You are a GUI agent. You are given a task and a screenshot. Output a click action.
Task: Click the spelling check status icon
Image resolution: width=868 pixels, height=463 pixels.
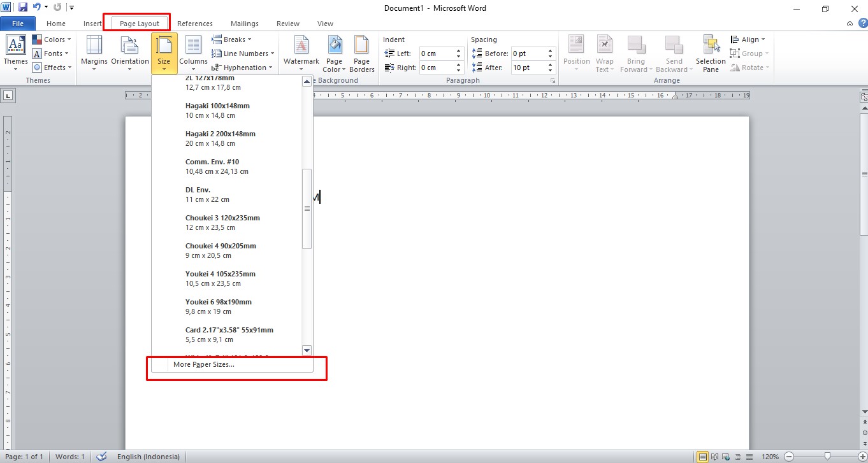click(101, 457)
